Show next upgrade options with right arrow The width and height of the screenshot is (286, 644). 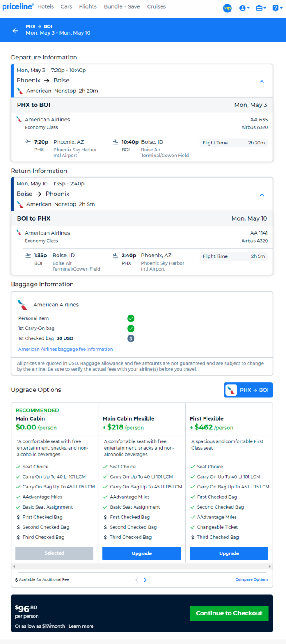point(145,580)
